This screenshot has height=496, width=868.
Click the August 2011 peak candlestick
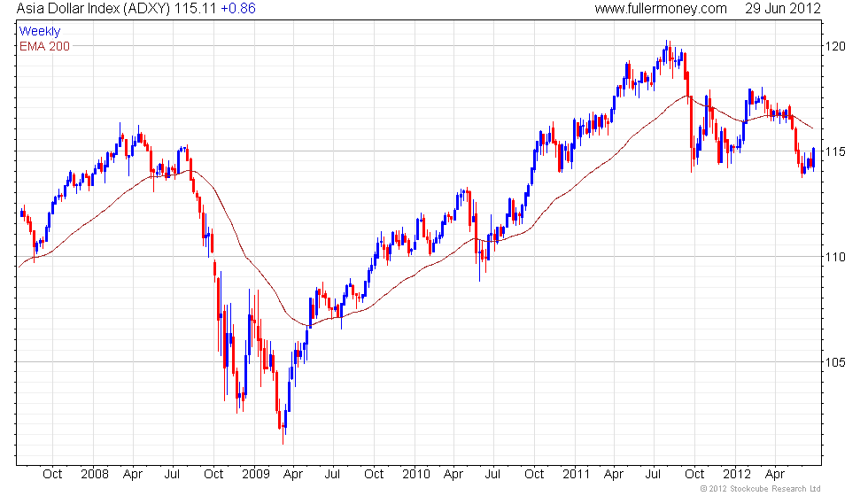666,51
